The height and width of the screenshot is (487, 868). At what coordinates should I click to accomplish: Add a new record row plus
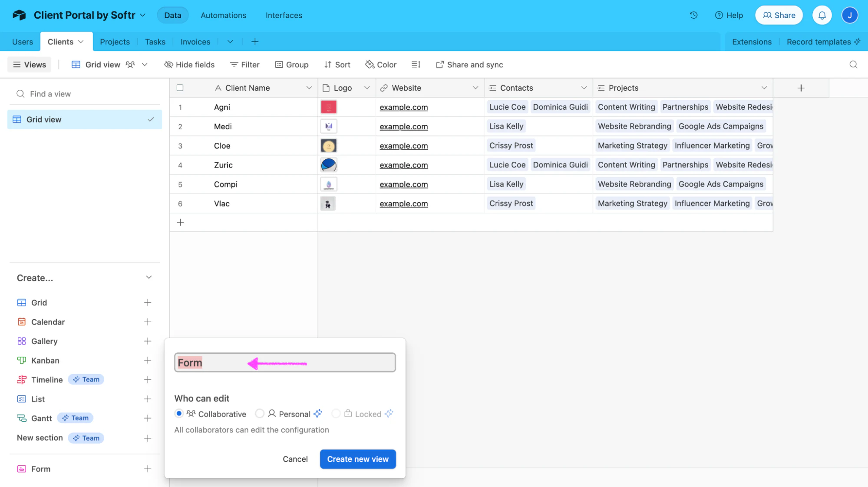point(181,223)
